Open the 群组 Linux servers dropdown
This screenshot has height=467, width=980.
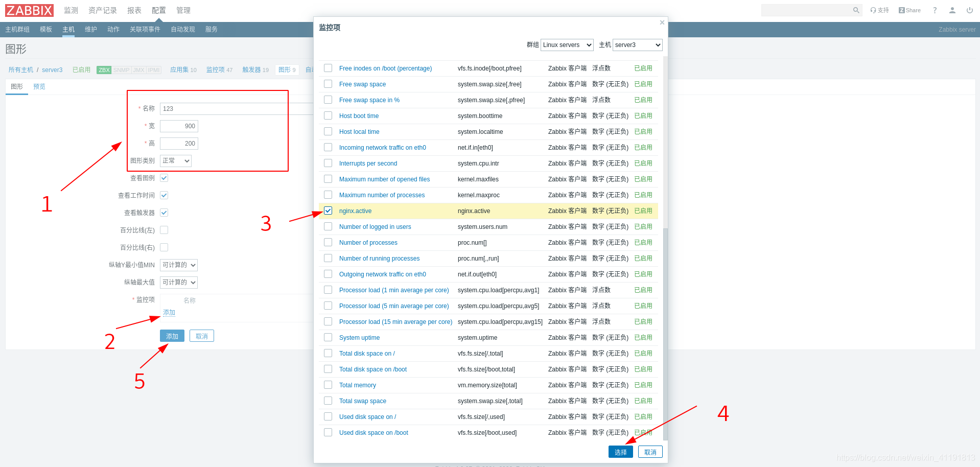point(567,45)
